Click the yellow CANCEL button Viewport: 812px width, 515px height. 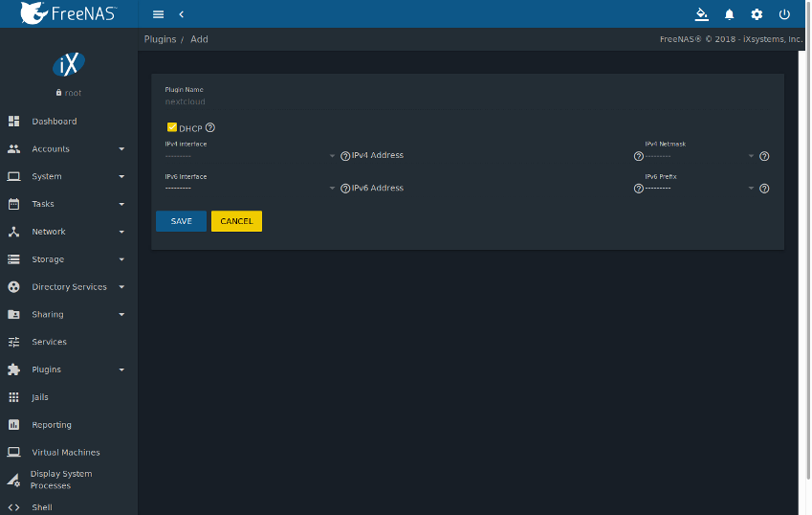click(236, 221)
